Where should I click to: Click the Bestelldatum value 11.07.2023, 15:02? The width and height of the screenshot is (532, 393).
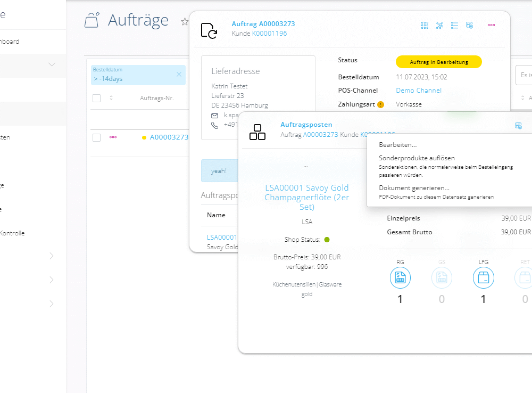coord(421,77)
